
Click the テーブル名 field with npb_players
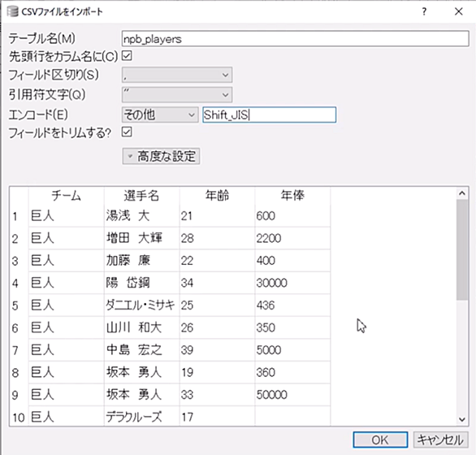(x=295, y=38)
